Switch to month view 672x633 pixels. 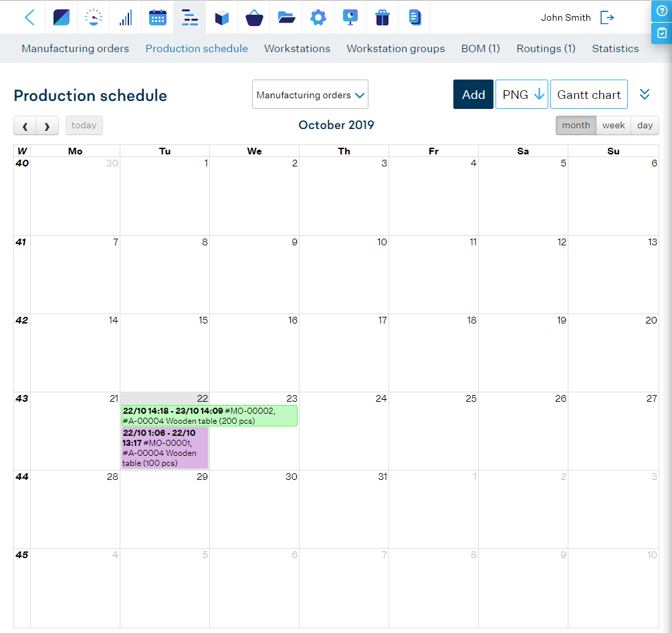click(x=576, y=126)
